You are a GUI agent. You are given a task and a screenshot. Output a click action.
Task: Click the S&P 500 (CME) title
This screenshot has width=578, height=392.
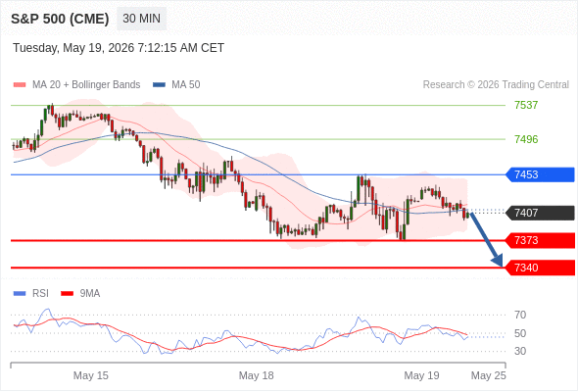60,19
